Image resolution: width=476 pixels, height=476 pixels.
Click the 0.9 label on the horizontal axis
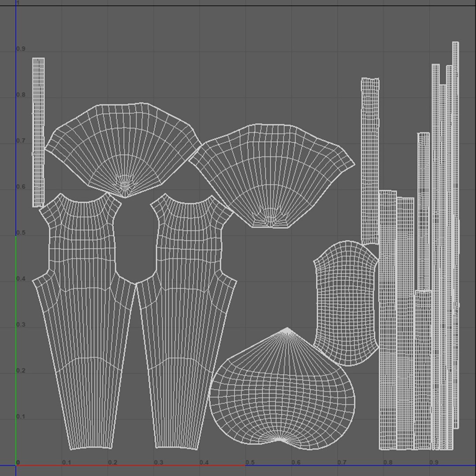coord(434,462)
